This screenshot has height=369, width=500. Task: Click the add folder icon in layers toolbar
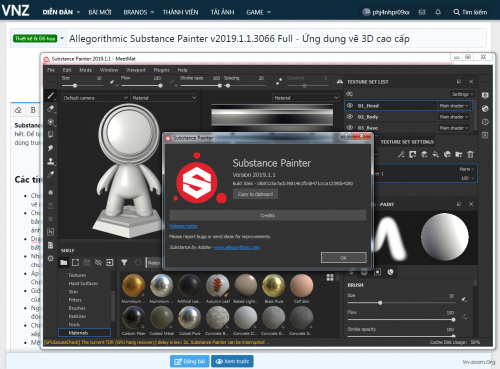point(459,154)
